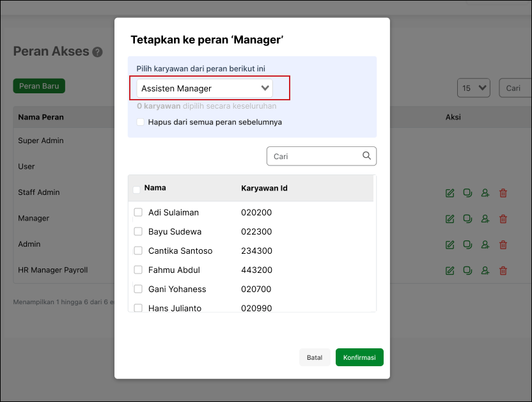The height and width of the screenshot is (402, 532).
Task: Duplicate the Super Admin role
Action: [x=467, y=140]
